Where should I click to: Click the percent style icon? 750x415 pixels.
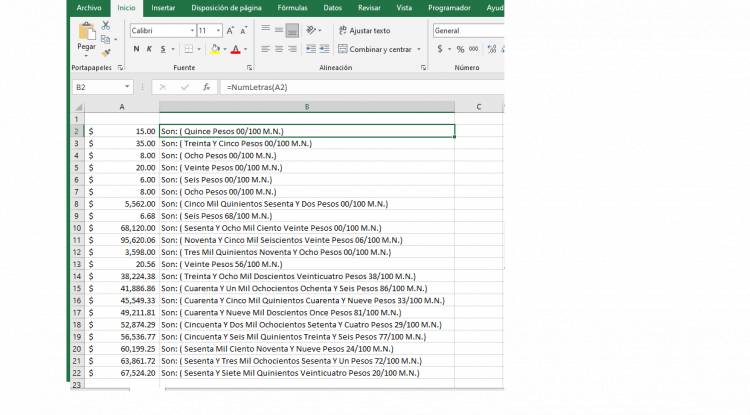pyautogui.click(x=460, y=49)
